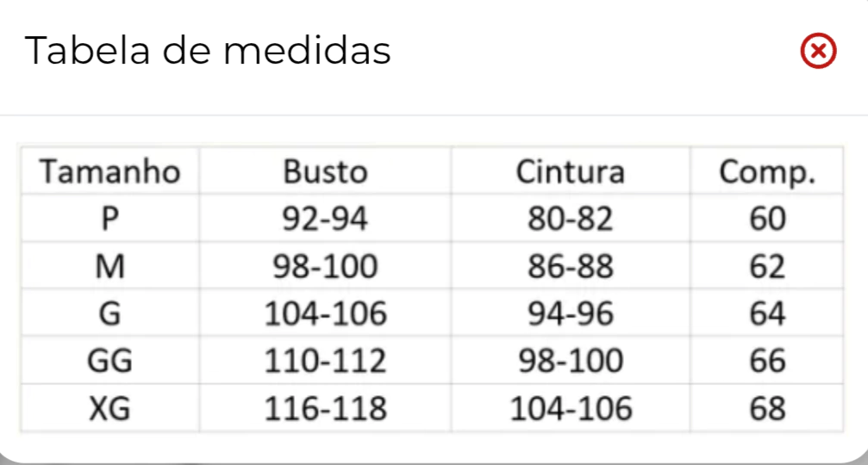Select the 80-82 cintura cell

click(x=570, y=219)
